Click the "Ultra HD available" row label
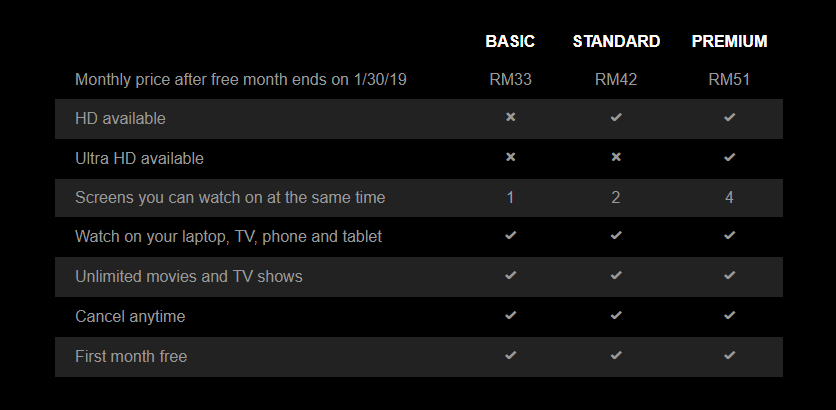836x410 pixels. [x=139, y=158]
